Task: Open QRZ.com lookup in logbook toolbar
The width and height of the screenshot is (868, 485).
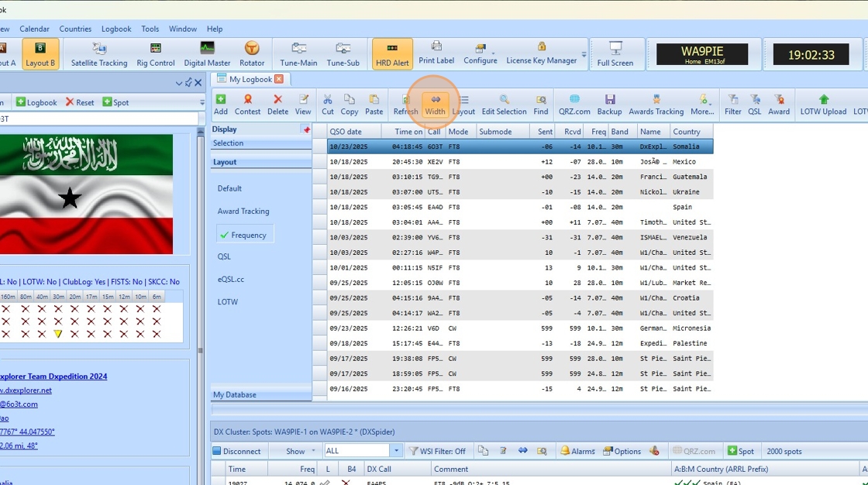Action: coord(574,105)
